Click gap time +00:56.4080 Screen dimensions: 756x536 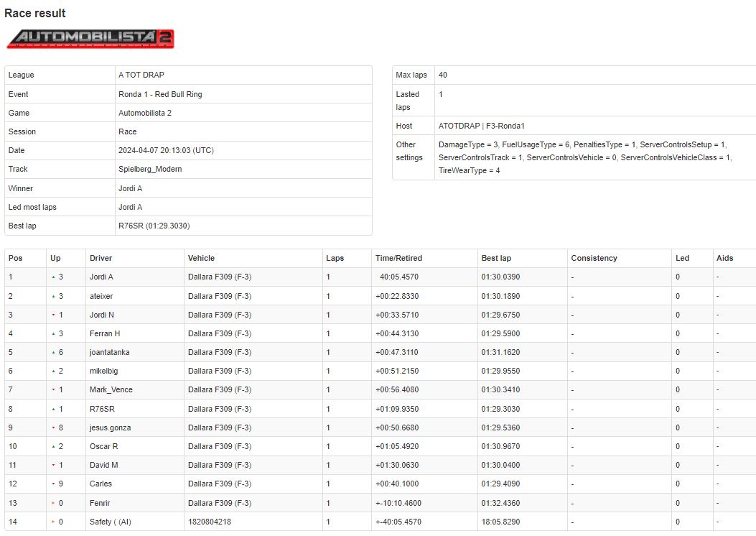397,390
